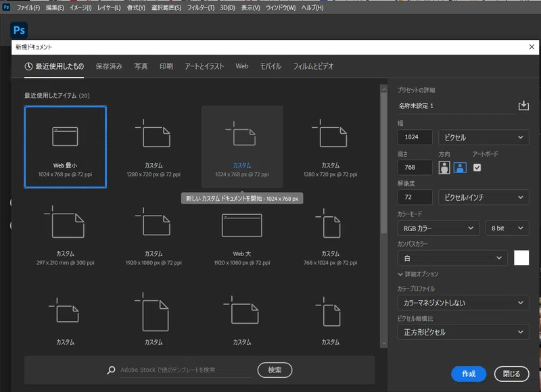Click the 検索 button

point(275,370)
